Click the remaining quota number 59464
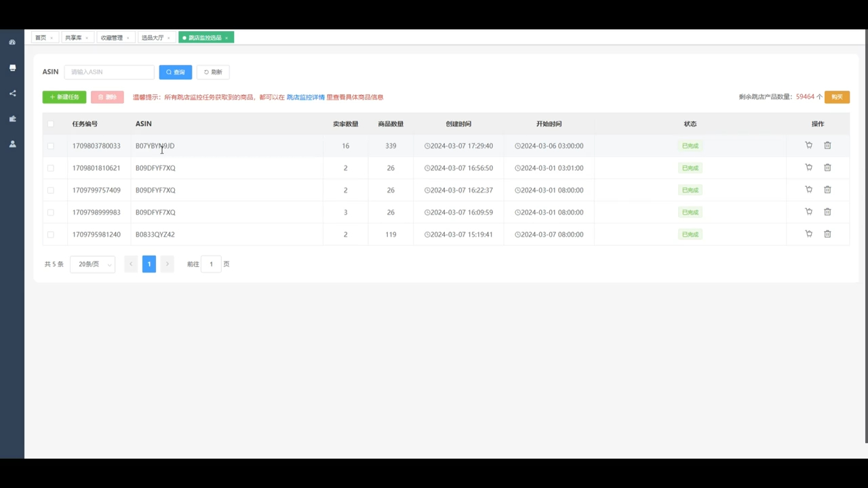868x488 pixels. coord(805,97)
